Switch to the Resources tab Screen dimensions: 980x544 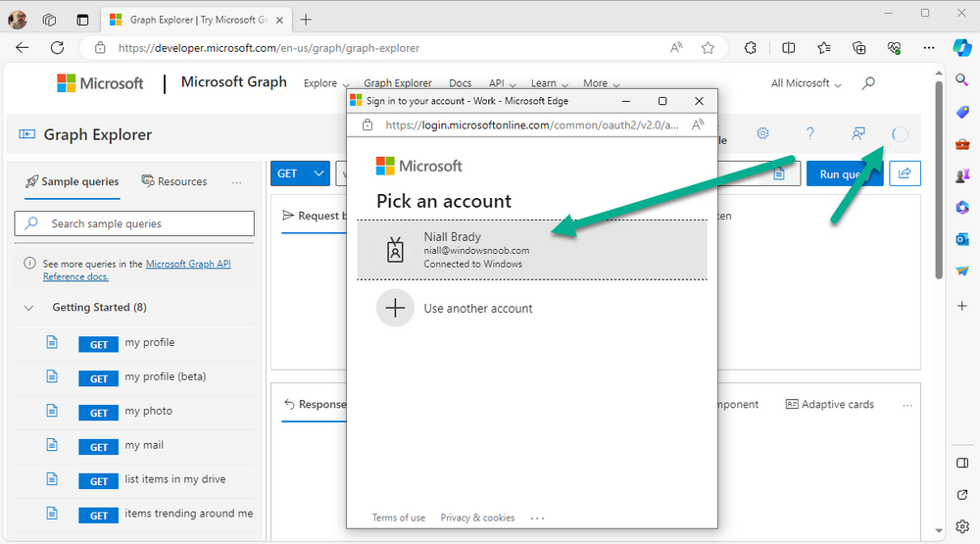[174, 182]
